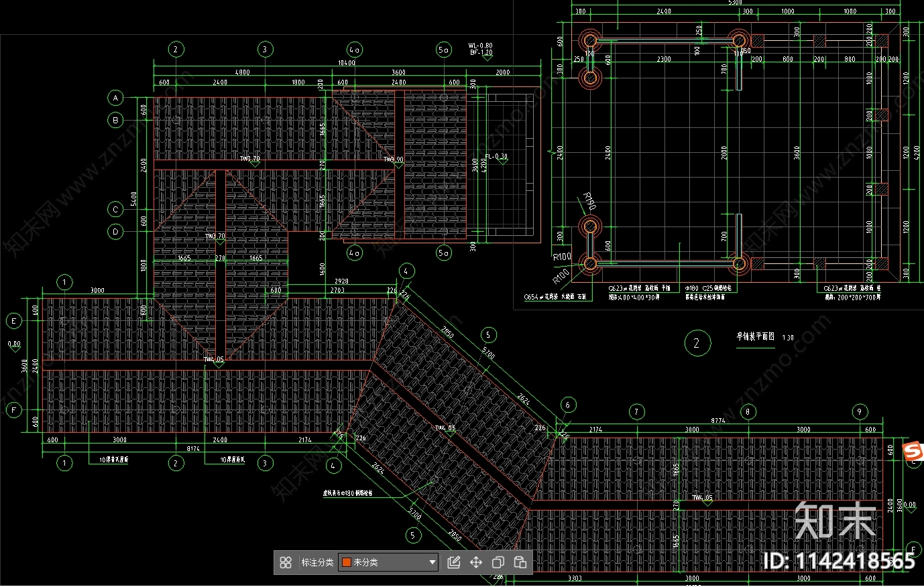Select the FL-0.30 elevation label
Viewport: 924px width, 587px height.
tap(497, 157)
